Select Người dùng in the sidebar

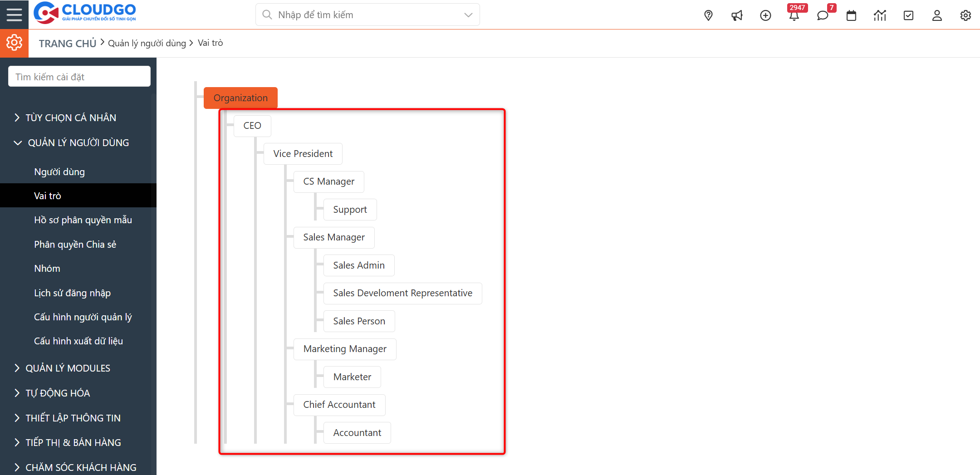59,171
